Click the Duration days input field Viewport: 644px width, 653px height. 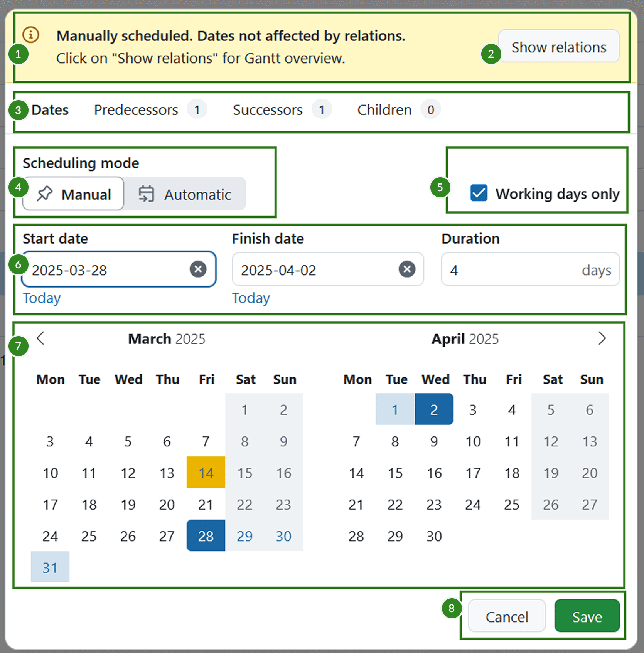pos(513,270)
